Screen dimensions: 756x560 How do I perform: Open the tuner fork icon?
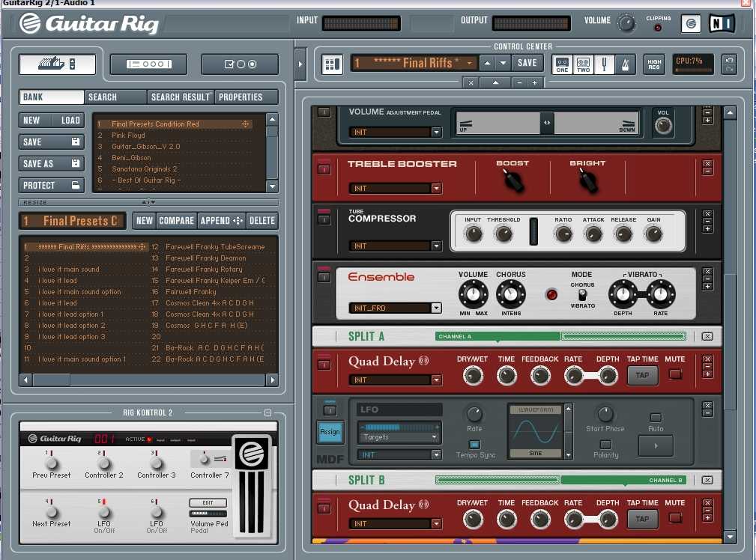pyautogui.click(x=604, y=64)
